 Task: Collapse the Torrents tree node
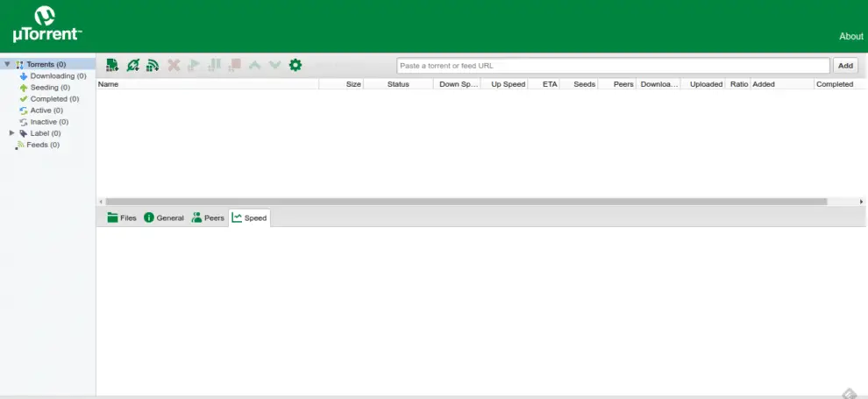8,64
